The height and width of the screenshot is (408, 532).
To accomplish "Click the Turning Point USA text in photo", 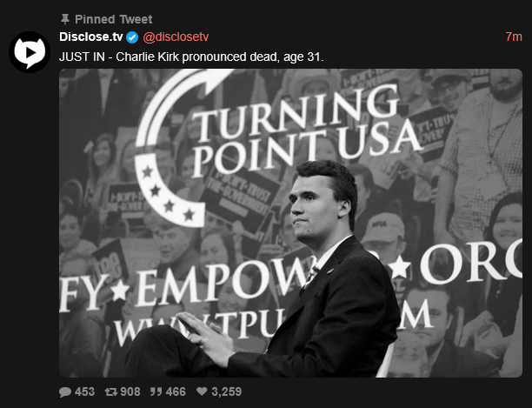I will (305, 134).
